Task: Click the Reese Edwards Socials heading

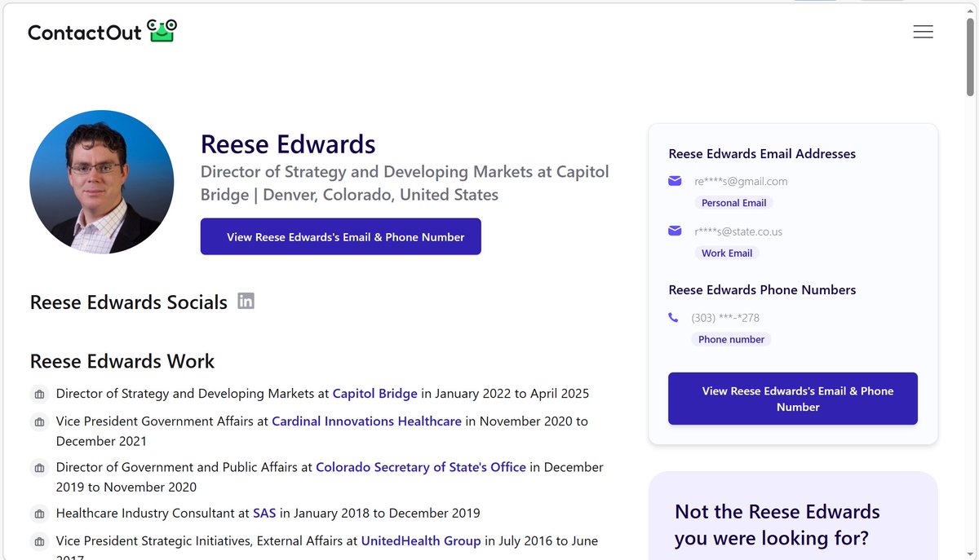Action: tap(129, 302)
